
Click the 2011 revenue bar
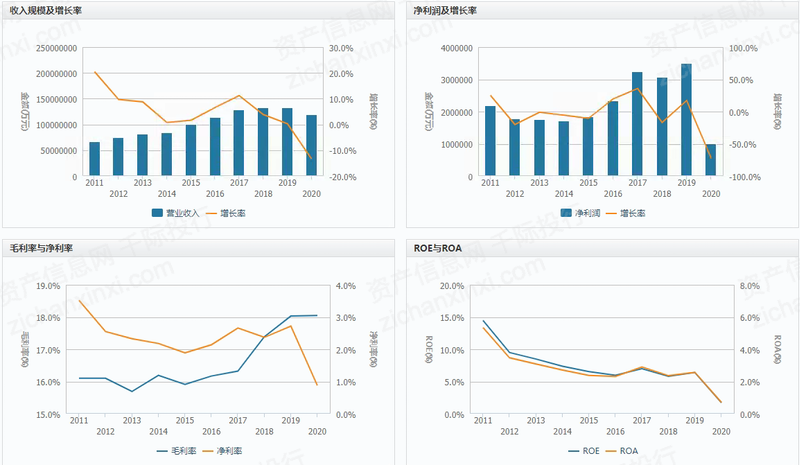[94, 159]
